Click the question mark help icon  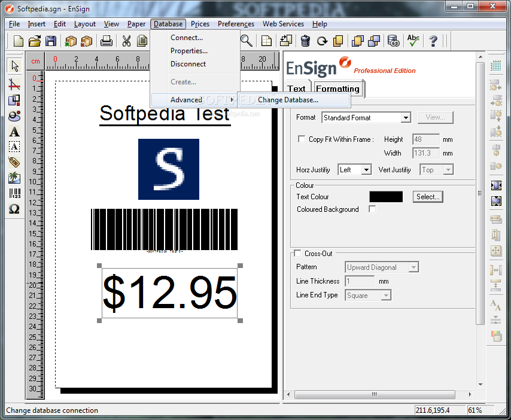pyautogui.click(x=433, y=41)
